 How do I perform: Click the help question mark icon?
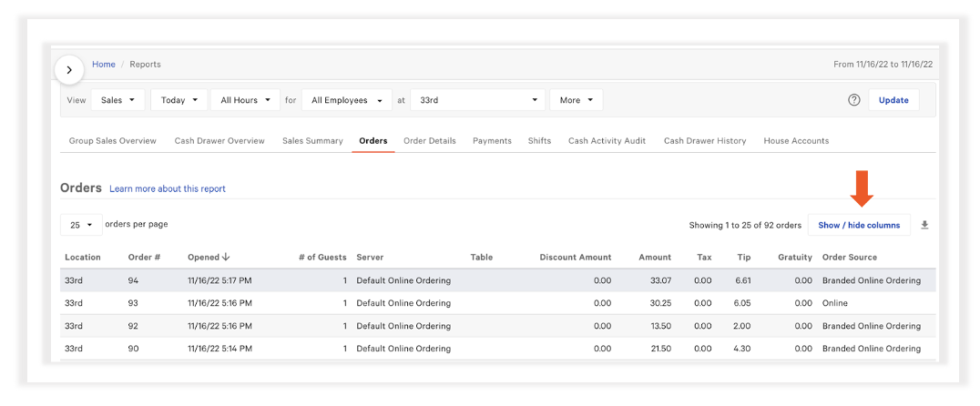point(853,100)
